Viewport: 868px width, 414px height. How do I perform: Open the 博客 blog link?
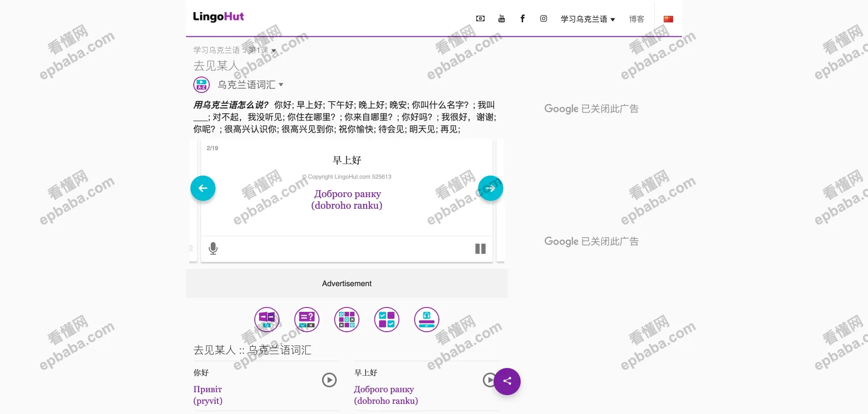636,19
